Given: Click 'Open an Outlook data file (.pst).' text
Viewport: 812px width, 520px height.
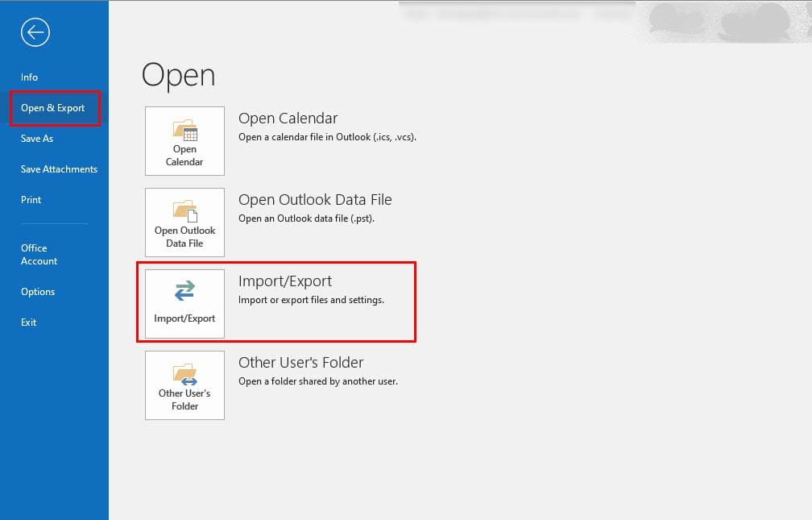Looking at the screenshot, I should (x=306, y=218).
